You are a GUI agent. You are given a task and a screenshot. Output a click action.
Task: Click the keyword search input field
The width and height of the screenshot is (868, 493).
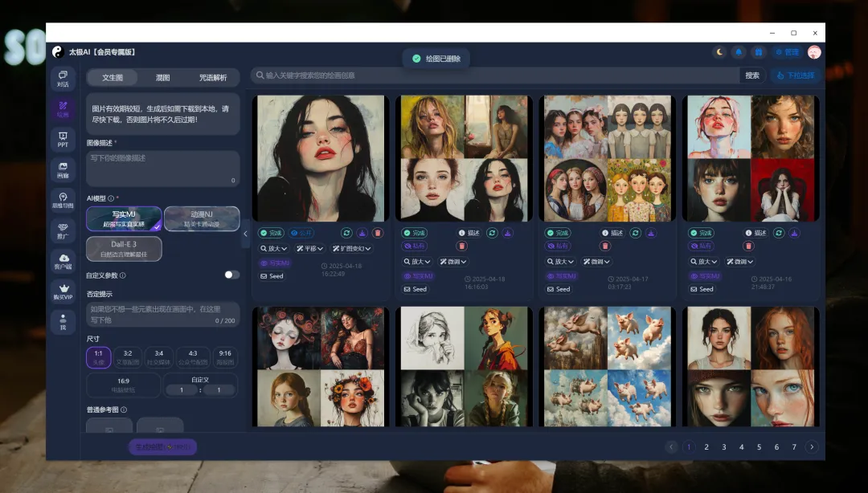495,75
